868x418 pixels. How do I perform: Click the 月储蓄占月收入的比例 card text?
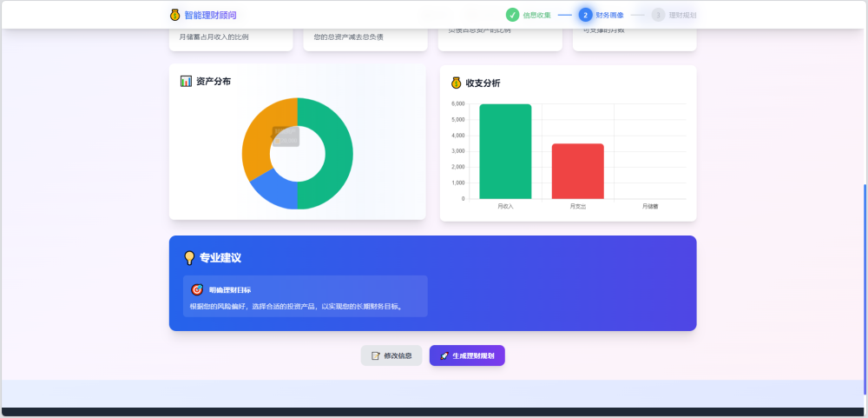(x=214, y=37)
